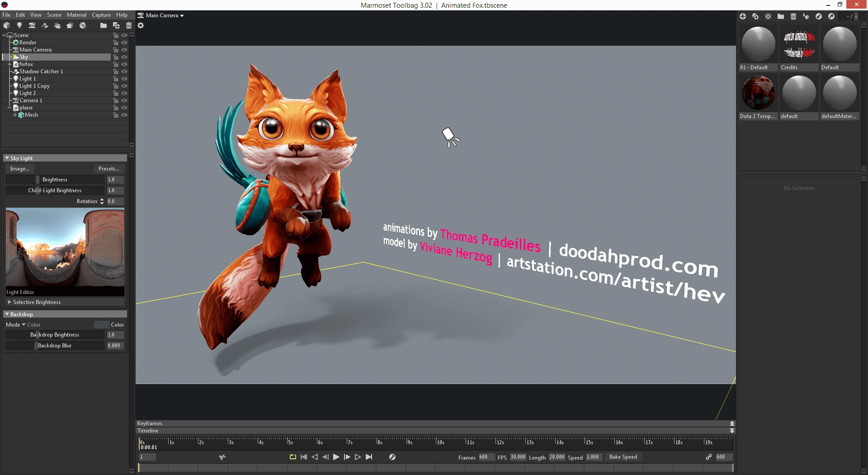This screenshot has width=868, height=475.
Task: Open timeline settings wrench icon
Action: pos(392,457)
